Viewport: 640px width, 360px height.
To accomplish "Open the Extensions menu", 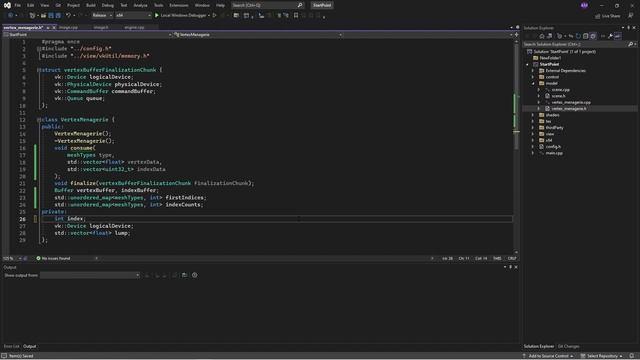I will coord(179,5).
